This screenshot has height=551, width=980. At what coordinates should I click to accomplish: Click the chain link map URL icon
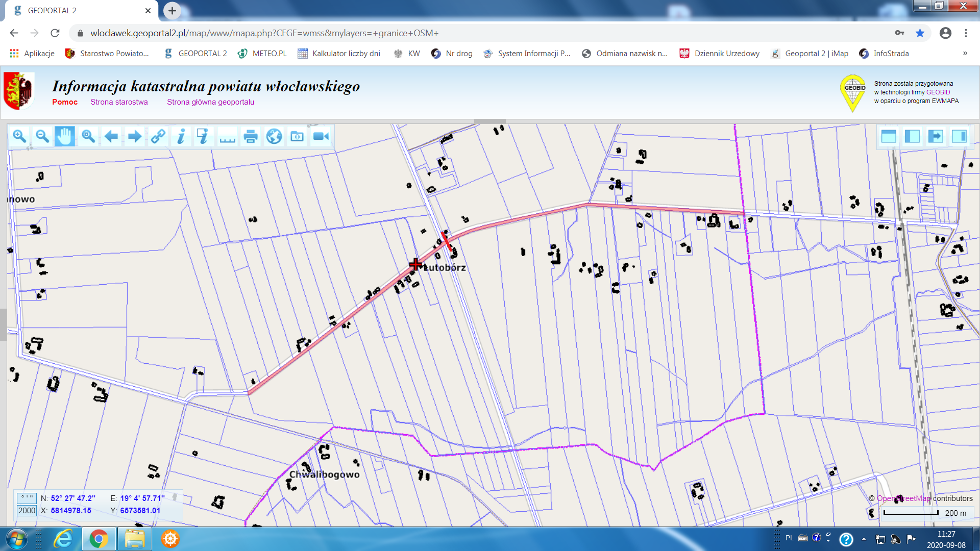click(158, 136)
